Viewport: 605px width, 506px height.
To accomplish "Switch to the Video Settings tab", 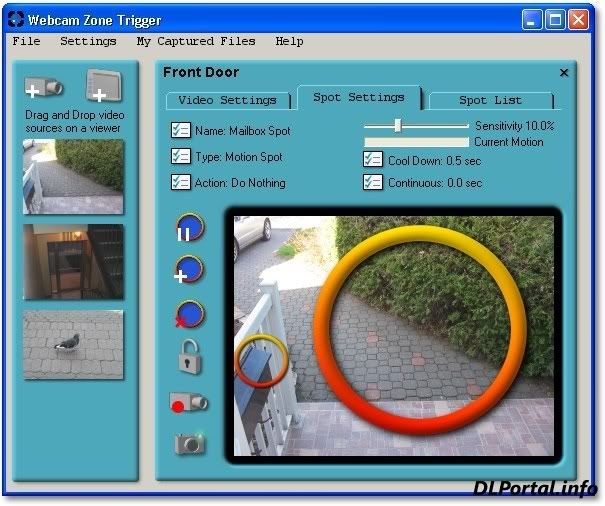I will click(x=227, y=100).
